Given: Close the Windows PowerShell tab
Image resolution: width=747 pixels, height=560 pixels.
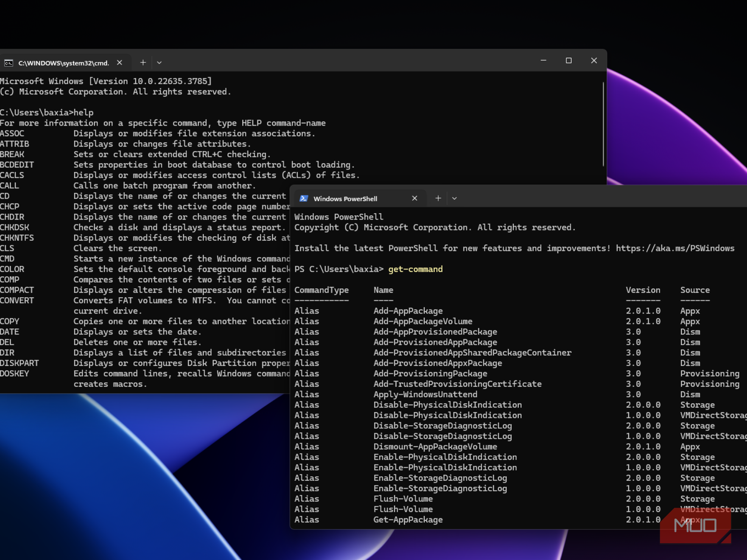Looking at the screenshot, I should 415,198.
